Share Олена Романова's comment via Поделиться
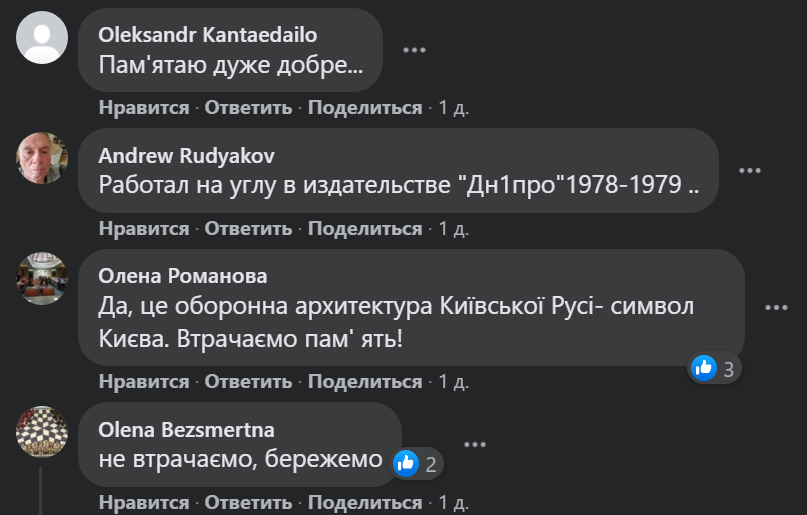 365,382
